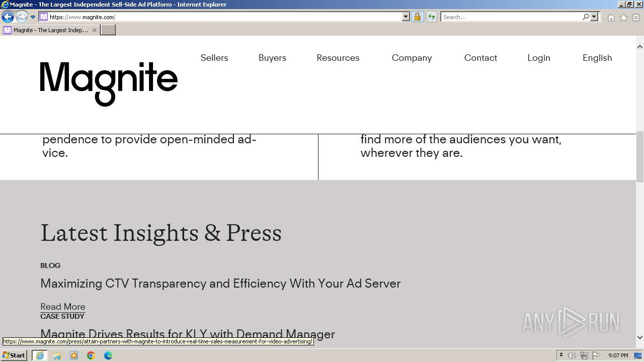Open the Buyers menu

pyautogui.click(x=272, y=58)
